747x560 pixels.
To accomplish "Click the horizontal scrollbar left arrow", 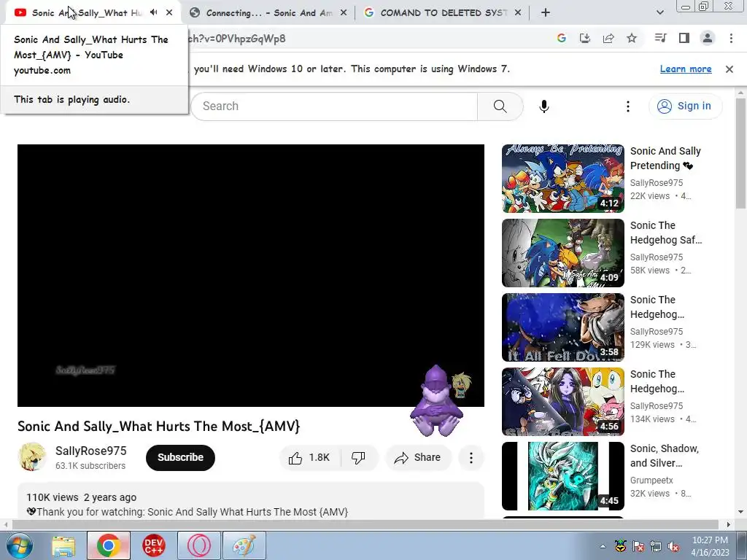I will click(5, 524).
